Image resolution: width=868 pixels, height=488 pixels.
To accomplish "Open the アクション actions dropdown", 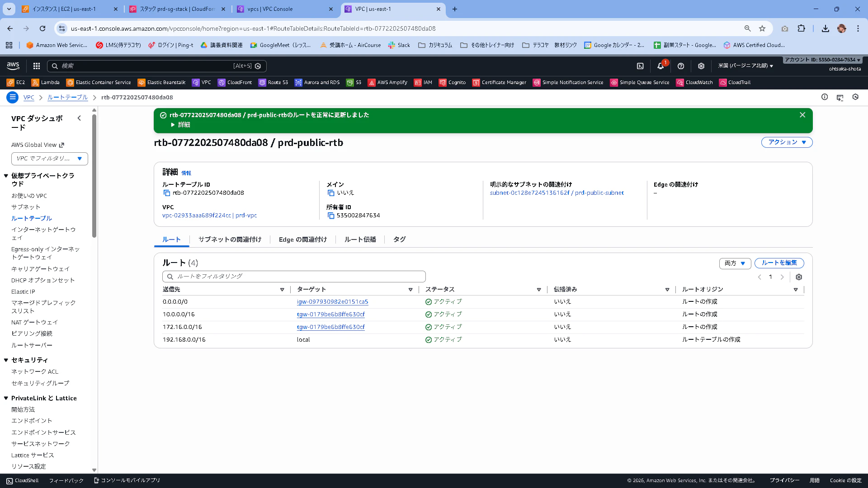I will 787,142.
